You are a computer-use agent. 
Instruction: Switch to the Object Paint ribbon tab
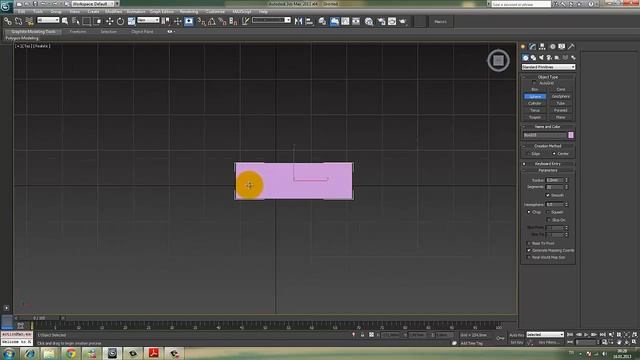tap(142, 31)
